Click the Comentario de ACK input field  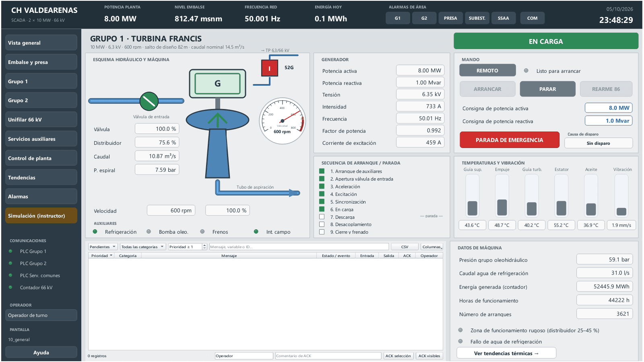328,356
